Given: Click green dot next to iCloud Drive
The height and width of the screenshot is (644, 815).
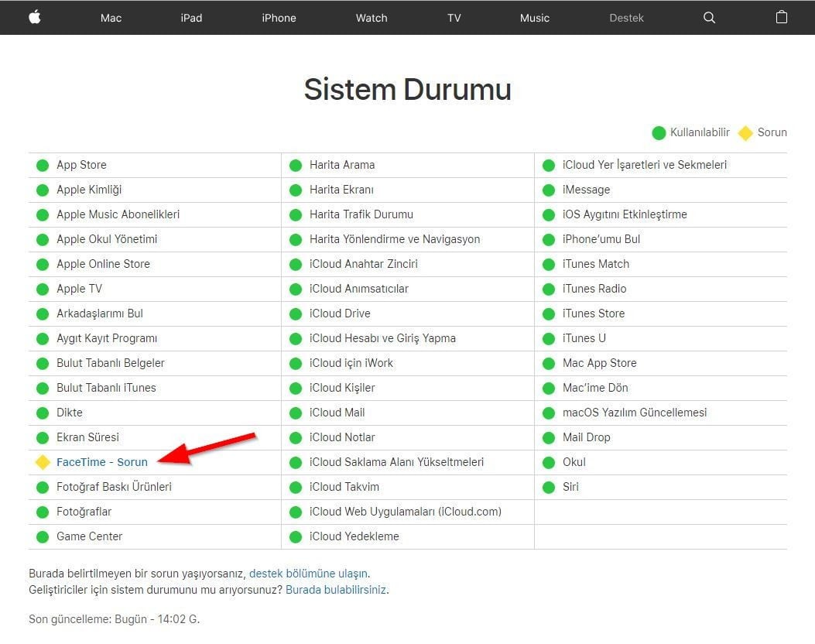Looking at the screenshot, I should [x=296, y=313].
